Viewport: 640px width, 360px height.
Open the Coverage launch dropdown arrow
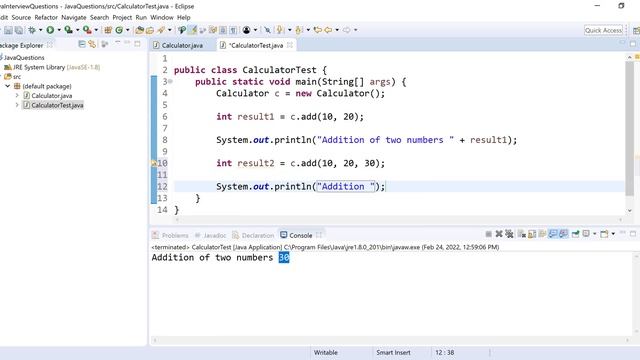[77, 30]
